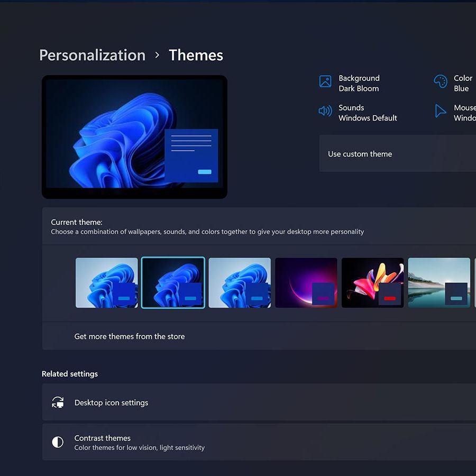Click the chevron between Personalization and Themes
Viewport: 476px width, 476px height.
pos(157,55)
